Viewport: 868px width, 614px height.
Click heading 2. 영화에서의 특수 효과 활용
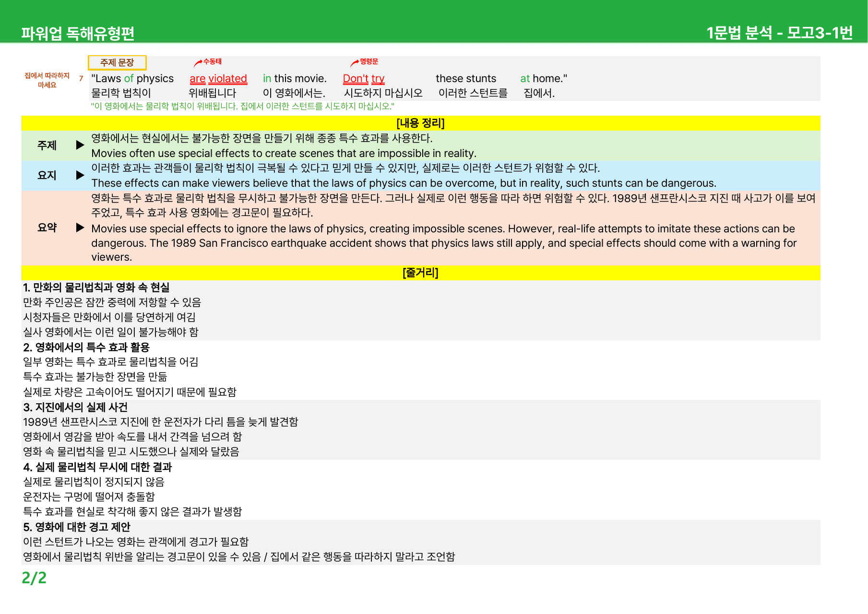pyautogui.click(x=86, y=347)
